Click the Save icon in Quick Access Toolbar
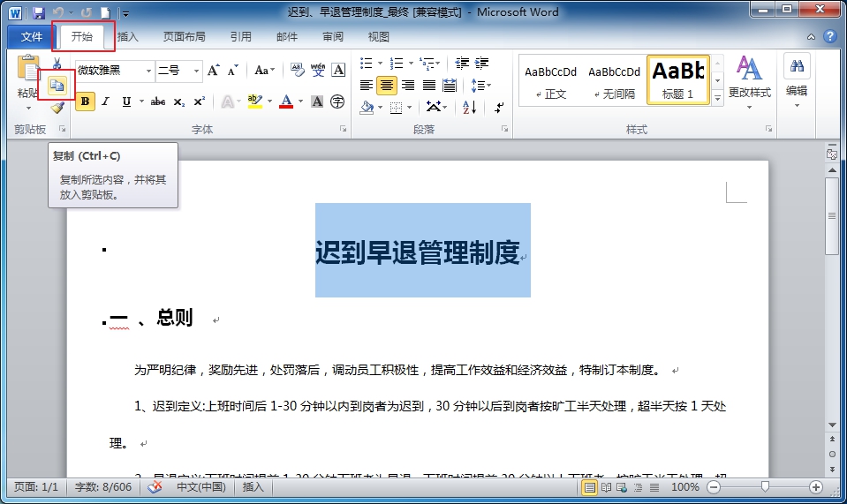This screenshot has width=847, height=504. 38,13
